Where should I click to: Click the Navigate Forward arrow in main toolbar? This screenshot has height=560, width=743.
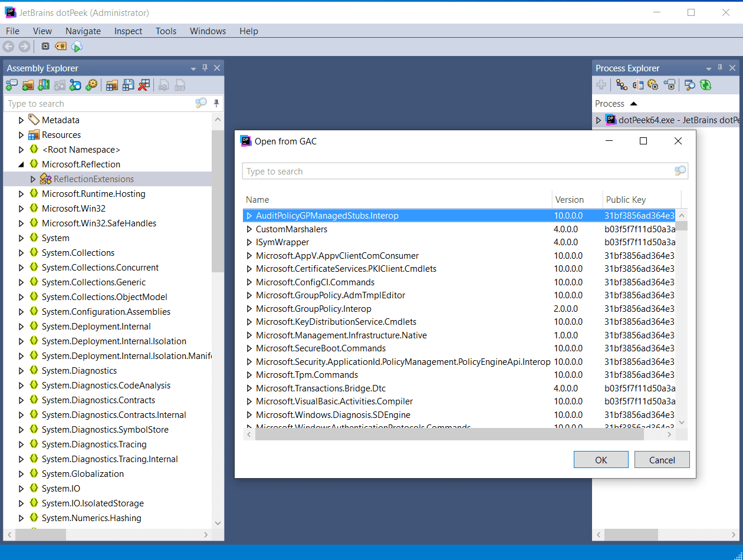click(x=24, y=47)
